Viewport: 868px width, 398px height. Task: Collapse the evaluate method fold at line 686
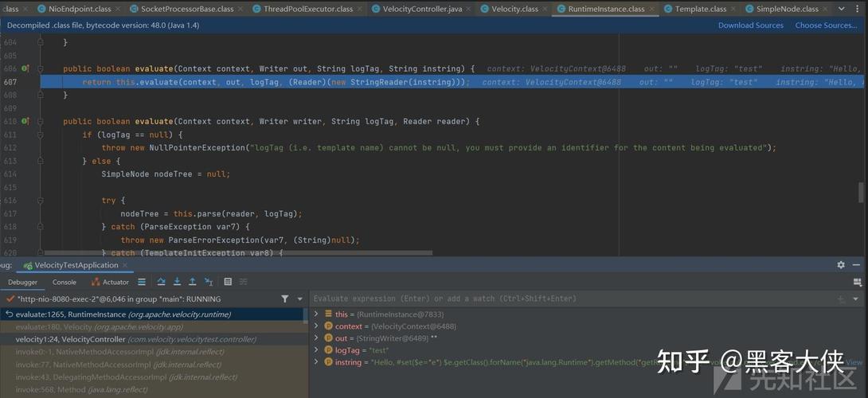[41, 68]
